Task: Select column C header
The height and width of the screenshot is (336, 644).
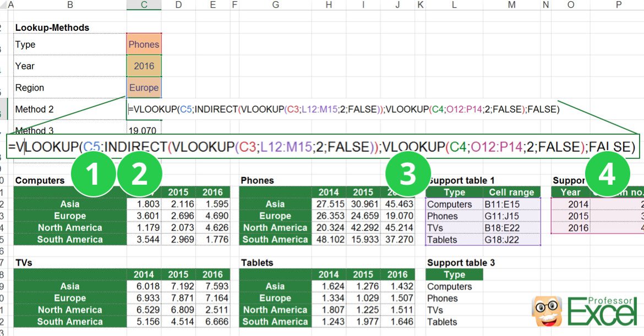Action: coord(143,5)
